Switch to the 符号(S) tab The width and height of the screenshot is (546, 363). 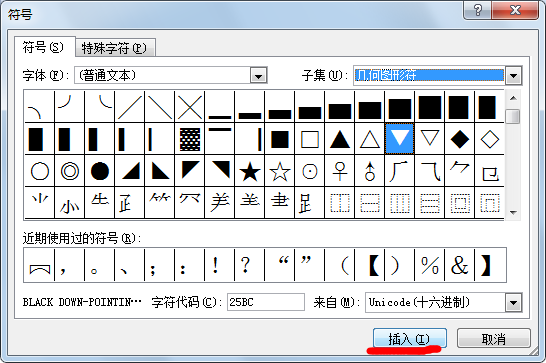click(x=44, y=47)
